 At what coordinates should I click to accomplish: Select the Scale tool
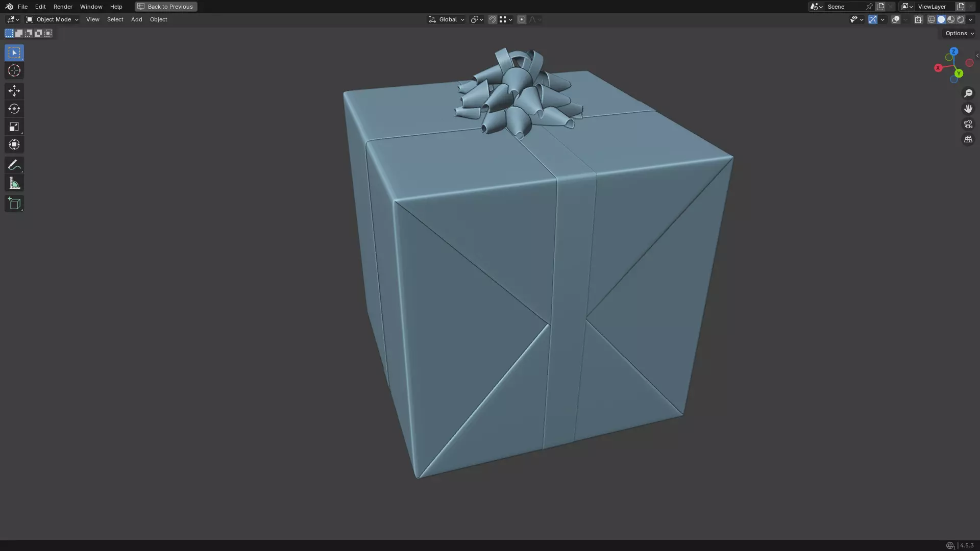coord(14,127)
